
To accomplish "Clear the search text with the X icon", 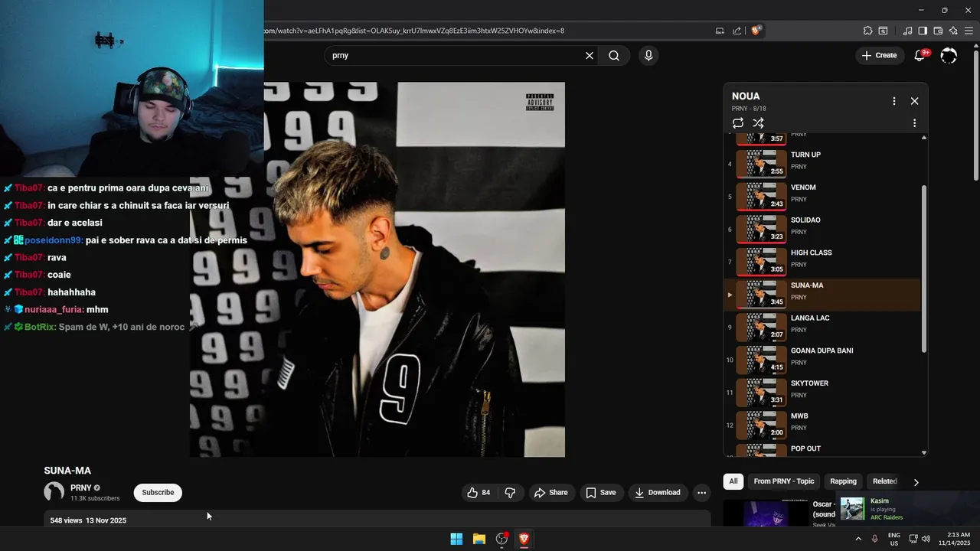I will coord(590,55).
